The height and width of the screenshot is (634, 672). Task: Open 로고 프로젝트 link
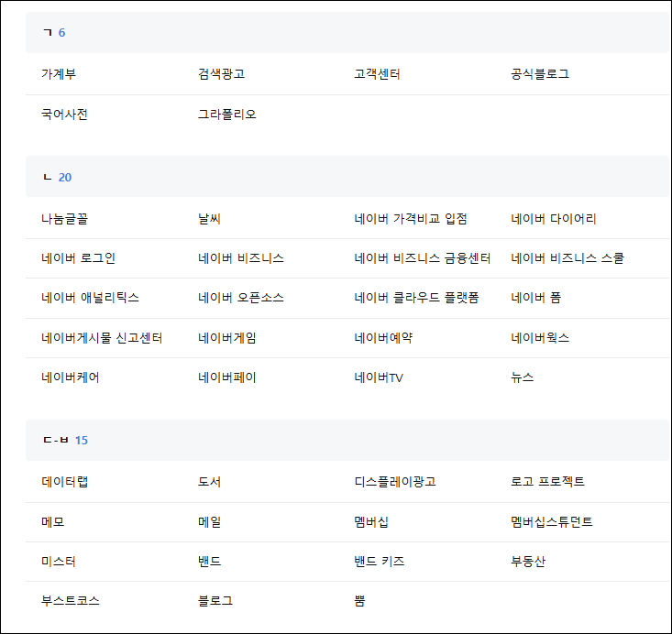tap(547, 482)
